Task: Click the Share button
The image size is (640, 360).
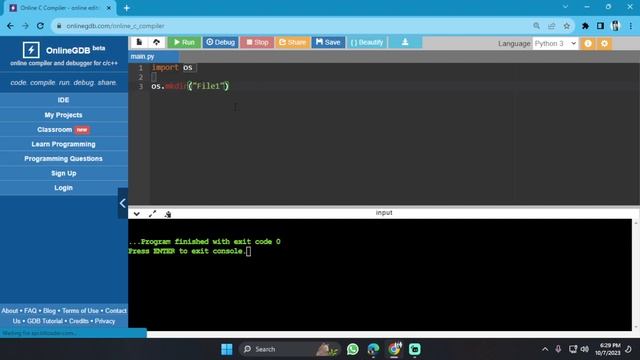Action: coord(292,42)
